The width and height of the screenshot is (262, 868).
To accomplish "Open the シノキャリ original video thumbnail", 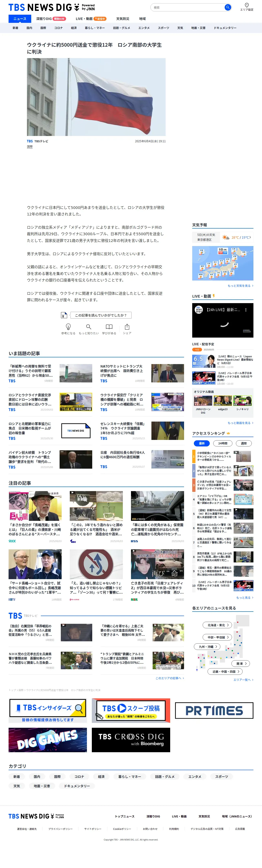I will tap(242, 401).
